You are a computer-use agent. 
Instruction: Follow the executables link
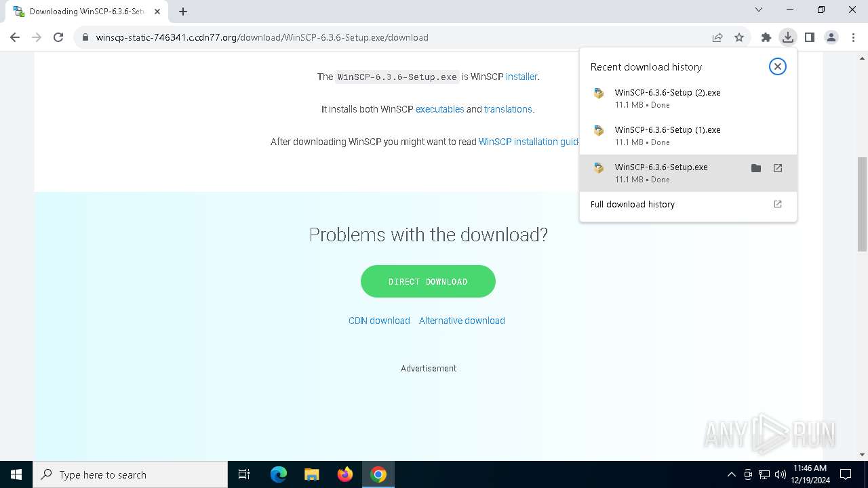439,109
